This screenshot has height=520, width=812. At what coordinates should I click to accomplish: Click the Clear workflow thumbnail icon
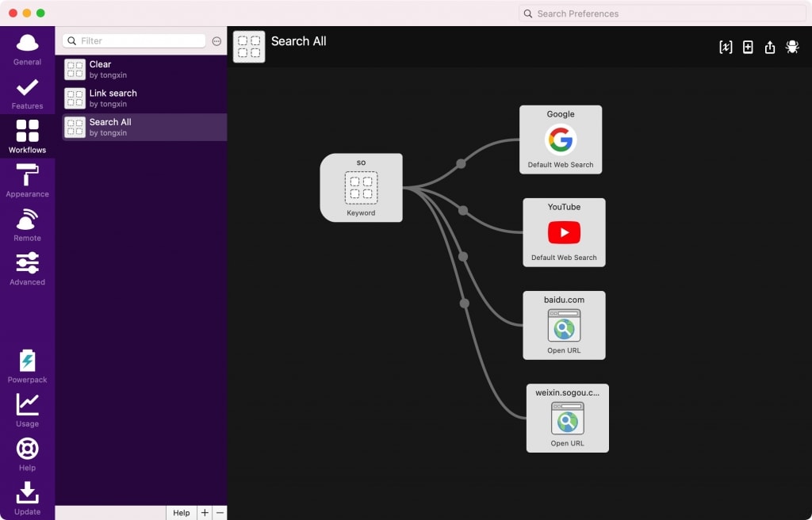tap(75, 70)
